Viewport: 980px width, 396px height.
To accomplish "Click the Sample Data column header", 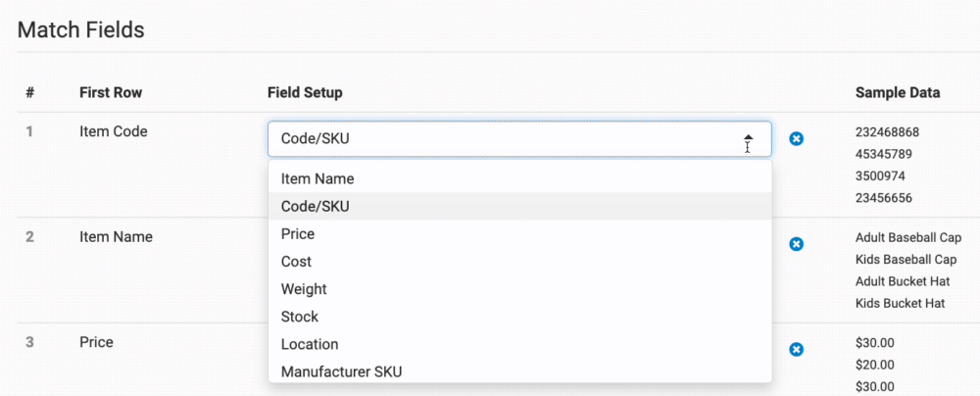I will tap(898, 92).
